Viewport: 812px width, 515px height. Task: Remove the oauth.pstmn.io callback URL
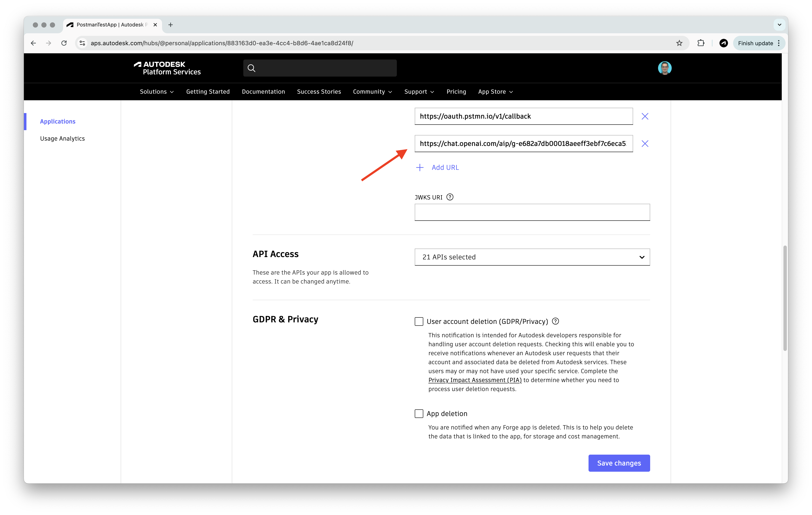tap(645, 116)
